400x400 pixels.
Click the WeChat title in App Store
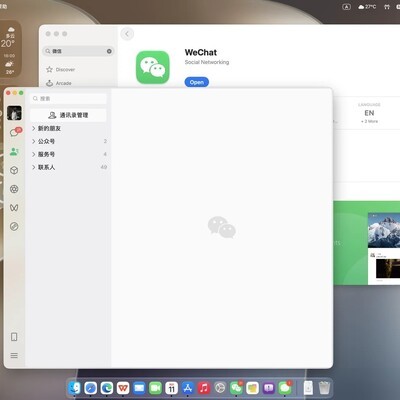point(201,52)
